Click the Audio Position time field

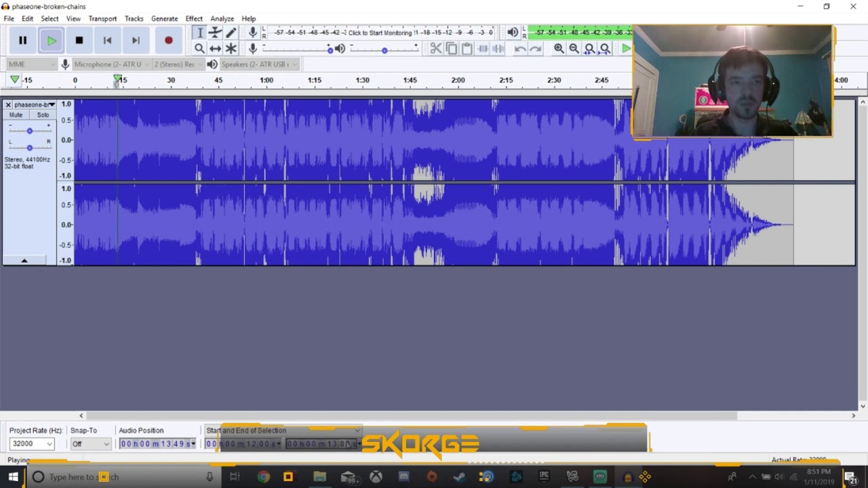(157, 444)
